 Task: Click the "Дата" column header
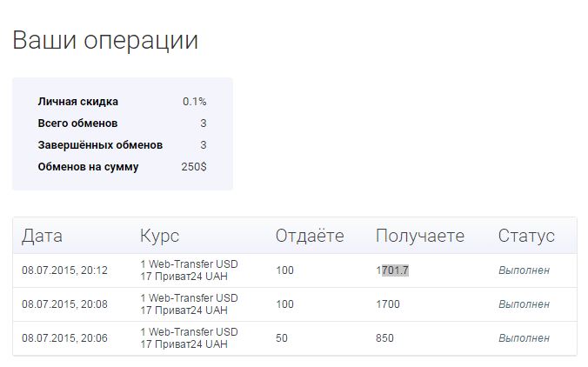pos(43,236)
